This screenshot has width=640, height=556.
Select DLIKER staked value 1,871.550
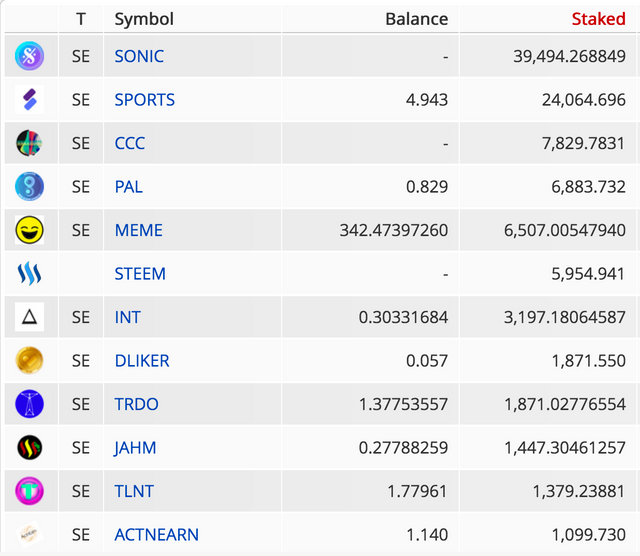pyautogui.click(x=589, y=361)
